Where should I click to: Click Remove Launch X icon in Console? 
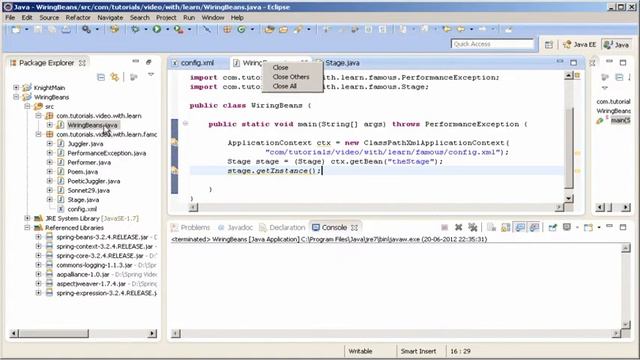458,227
